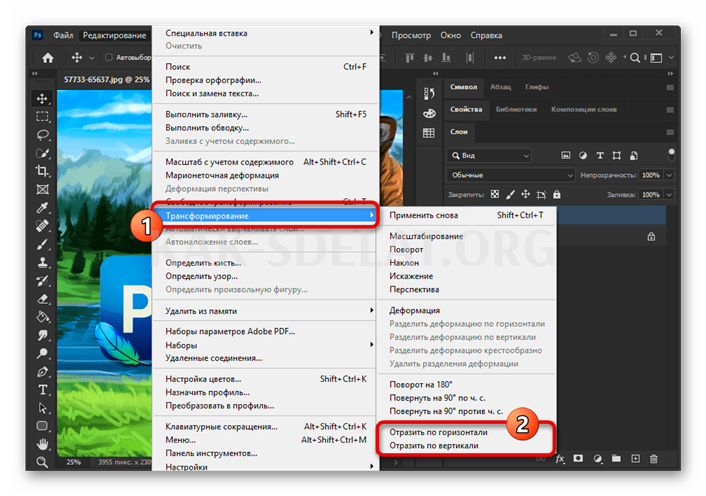Expand the Наборы submenu
This screenshot has width=706, height=496.
[x=266, y=345]
